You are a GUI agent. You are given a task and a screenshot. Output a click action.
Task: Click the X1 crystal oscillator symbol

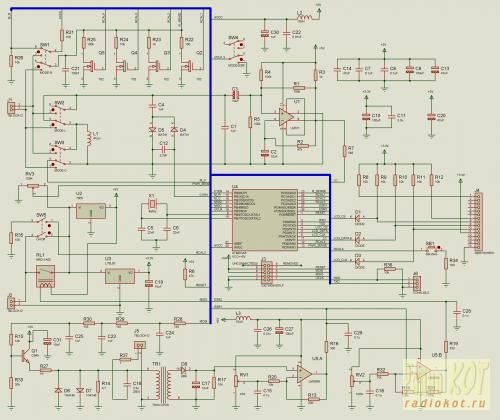[152, 204]
